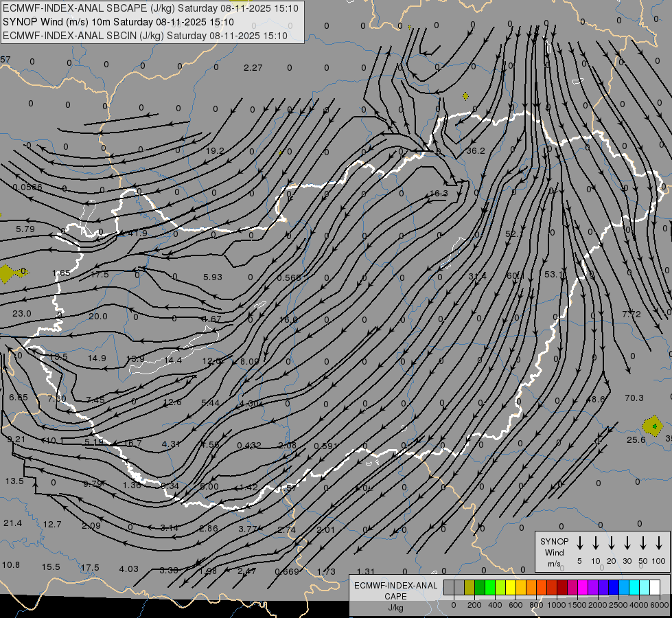Viewport: 672px width, 618px height.
Task: Pick the dark red swatch right of 1000
Action: coord(562,588)
